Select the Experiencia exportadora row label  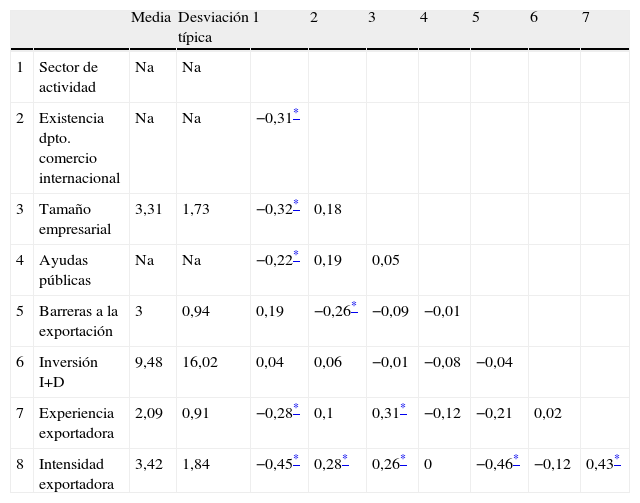[76, 423]
